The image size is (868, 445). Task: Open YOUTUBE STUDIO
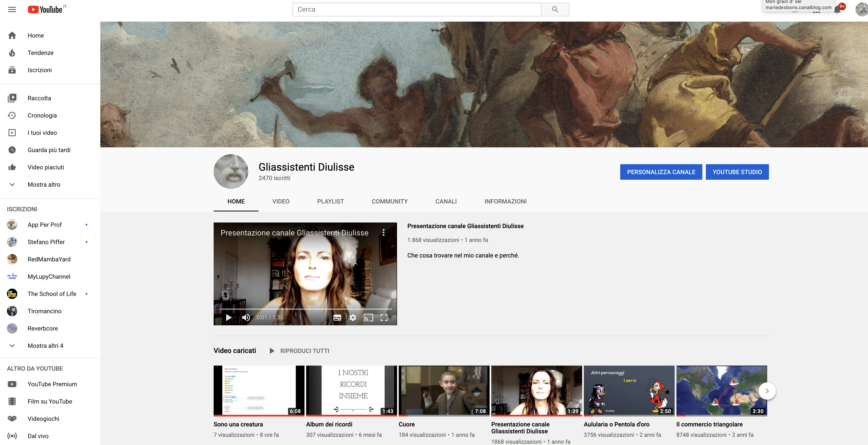tap(737, 172)
